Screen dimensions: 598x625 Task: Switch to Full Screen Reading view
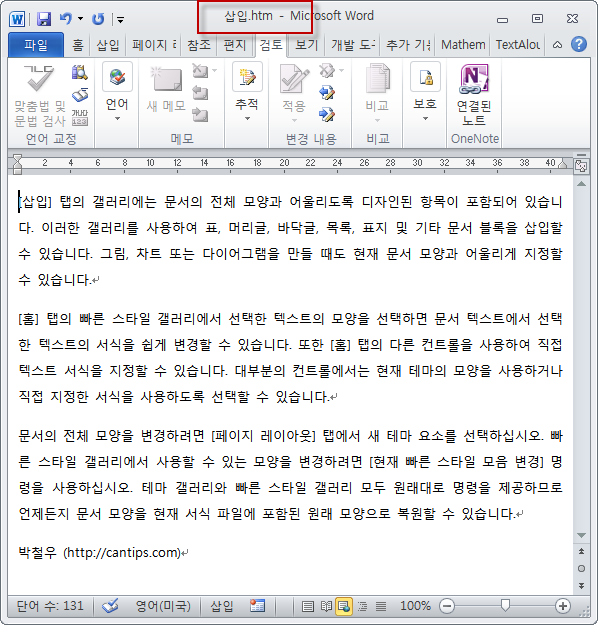326,606
